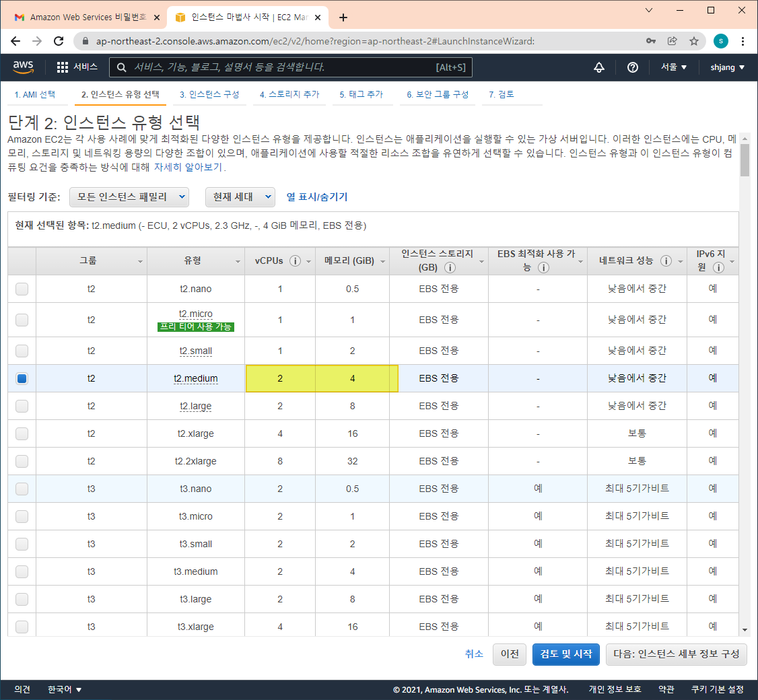The height and width of the screenshot is (700, 758).
Task: Open the 자세히 알아보기 link
Action: coord(188,168)
